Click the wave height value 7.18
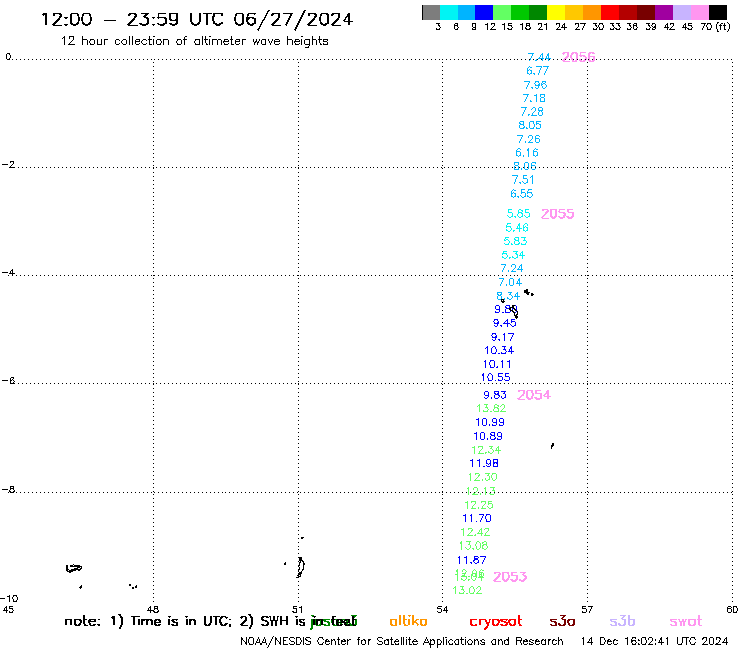Screen dimensions: 740x650 (534, 98)
